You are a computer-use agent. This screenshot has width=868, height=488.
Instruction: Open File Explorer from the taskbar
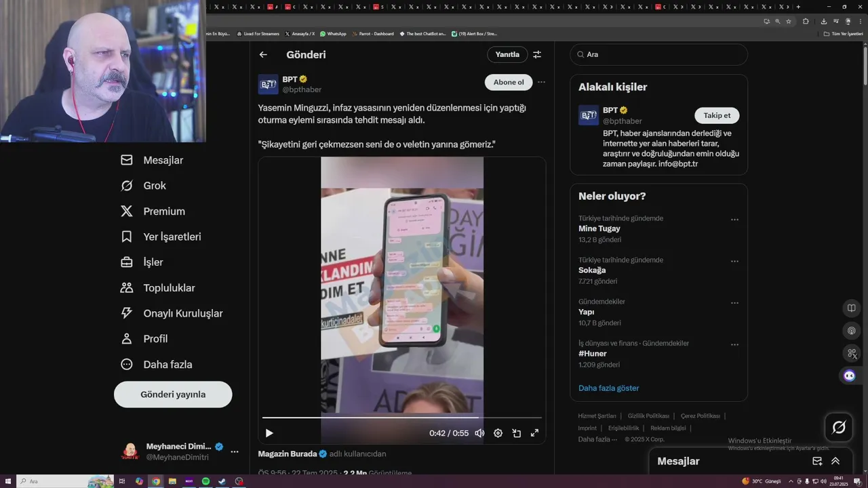click(x=172, y=481)
